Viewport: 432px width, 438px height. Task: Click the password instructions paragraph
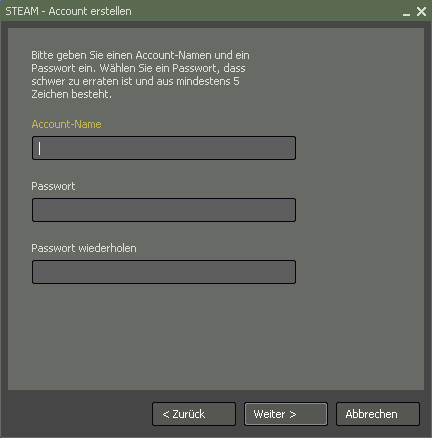pos(140,74)
